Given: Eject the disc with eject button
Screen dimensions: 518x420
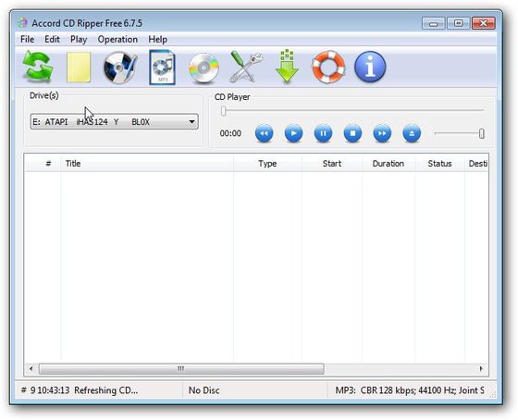Looking at the screenshot, I should point(412,133).
